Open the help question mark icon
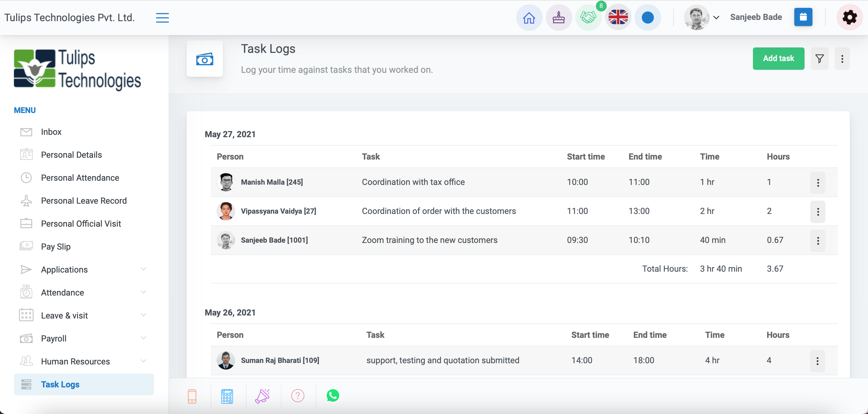868x414 pixels. [x=298, y=396]
